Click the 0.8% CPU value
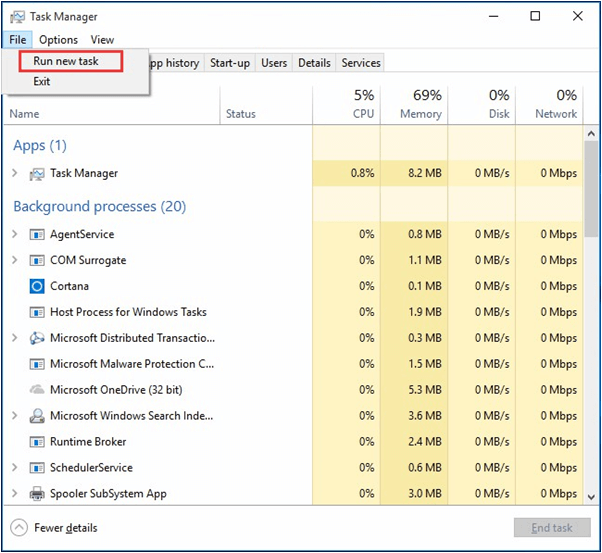The height and width of the screenshot is (553, 602). (x=362, y=173)
